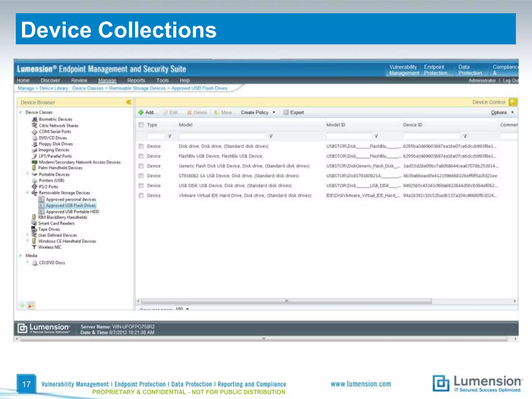The image size is (532, 399).
Task: Open the Endpoint Protection tab
Action: click(x=436, y=70)
